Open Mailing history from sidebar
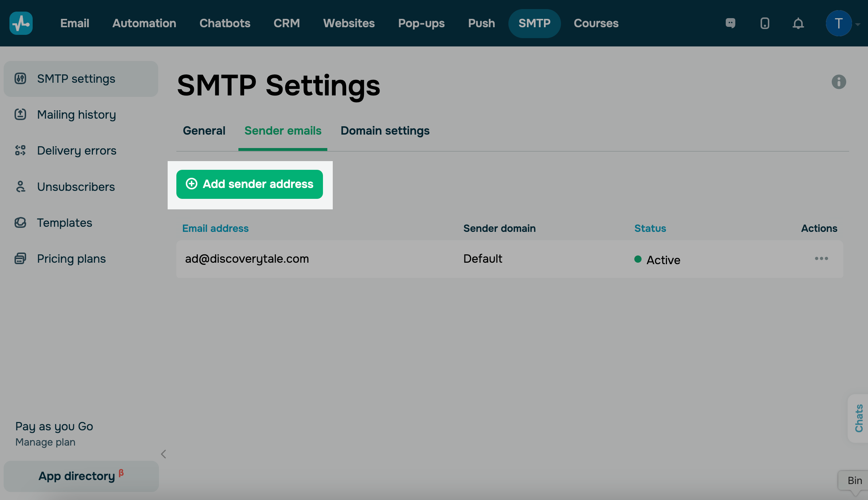The width and height of the screenshot is (868, 500). tap(76, 115)
